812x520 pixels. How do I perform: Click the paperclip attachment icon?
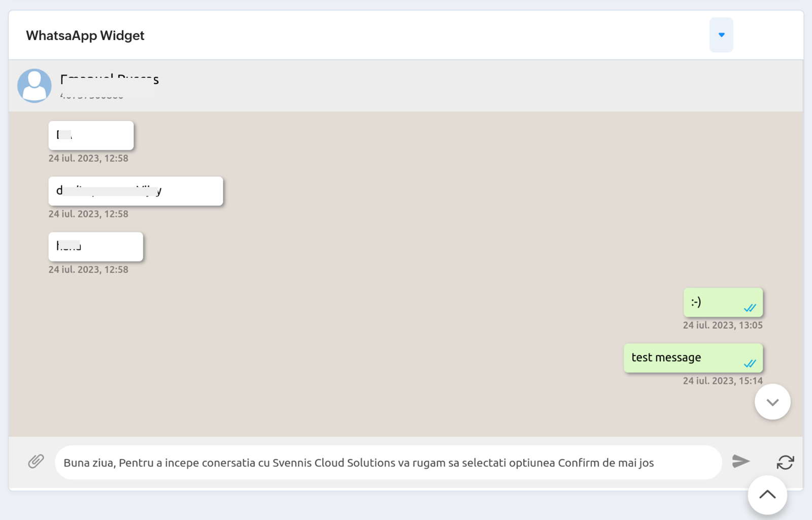pyautogui.click(x=36, y=462)
